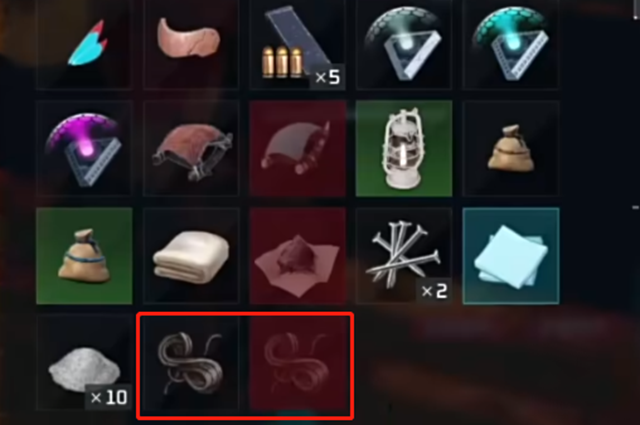Select the burlap sack on green background
This screenshot has width=640, height=425.
tap(84, 256)
